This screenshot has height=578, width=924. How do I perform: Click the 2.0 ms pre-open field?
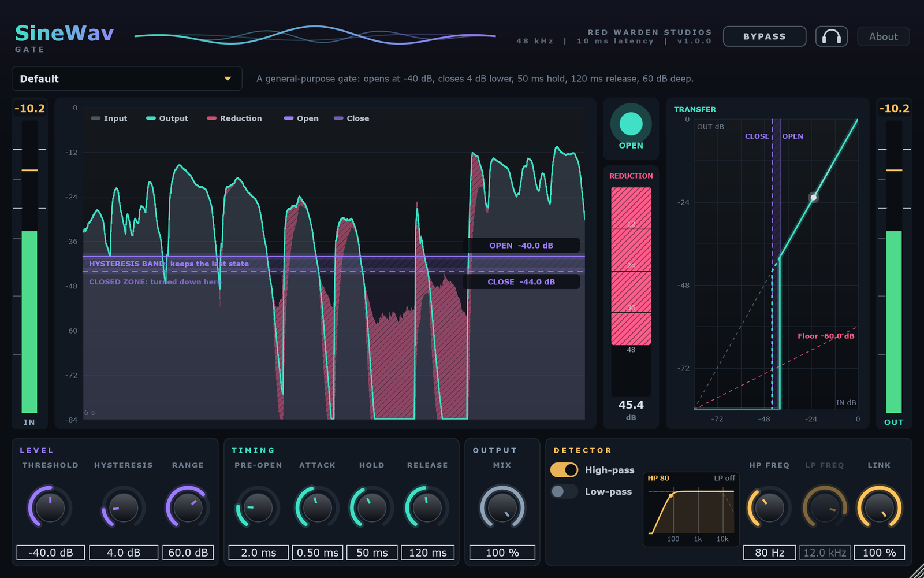(258, 553)
